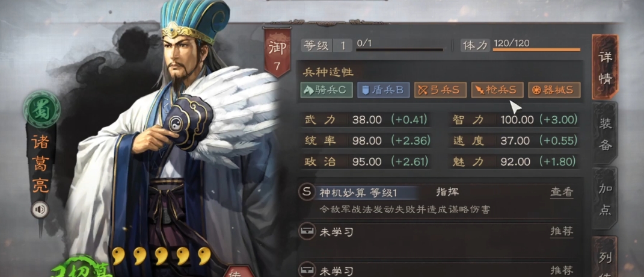
Task: Click 查看 to view 神机妙算 skill
Action: click(x=562, y=192)
